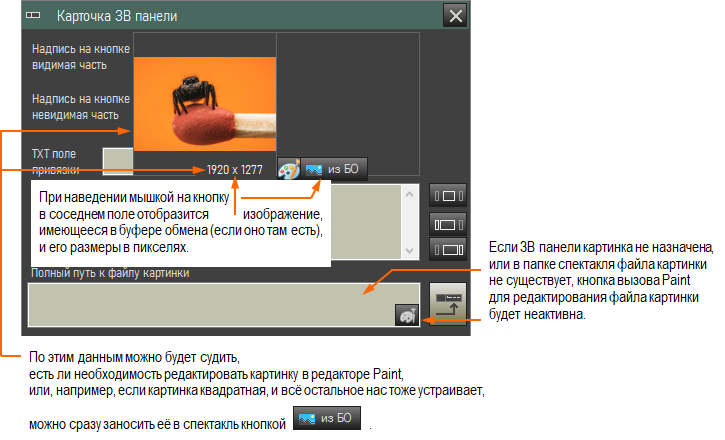Click the large multiline text area
Viewport: 725px width, 440px height.
point(366,222)
